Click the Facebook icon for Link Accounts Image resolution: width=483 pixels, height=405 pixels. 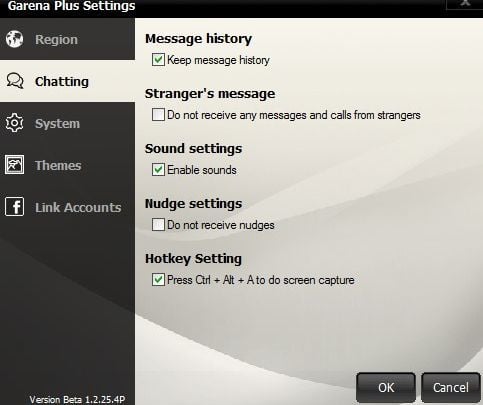(x=14, y=207)
